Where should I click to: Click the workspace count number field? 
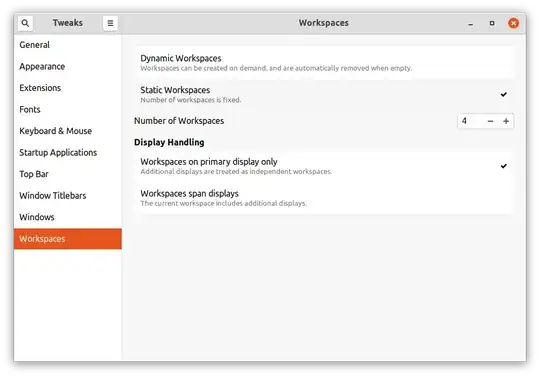[x=470, y=121]
